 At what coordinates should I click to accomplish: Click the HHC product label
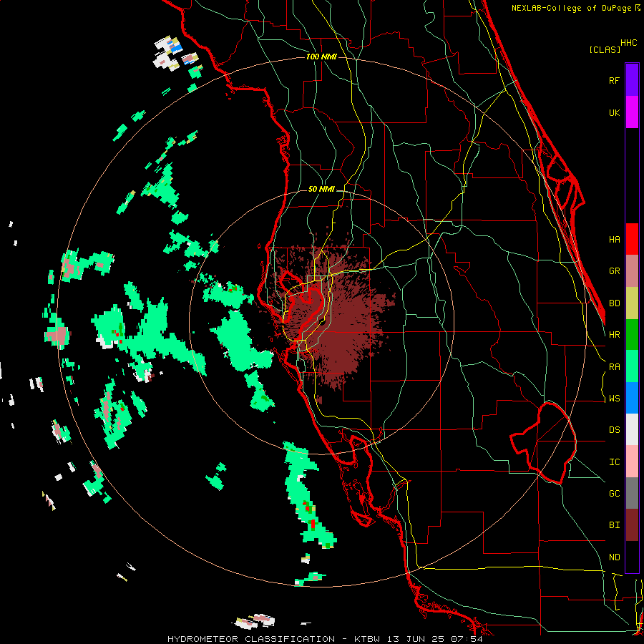tap(629, 43)
